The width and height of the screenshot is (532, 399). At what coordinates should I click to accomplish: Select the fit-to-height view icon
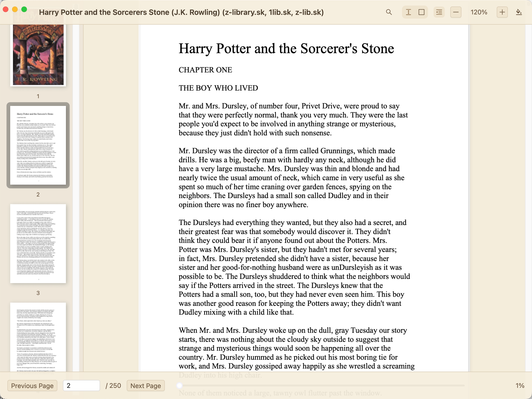408,12
